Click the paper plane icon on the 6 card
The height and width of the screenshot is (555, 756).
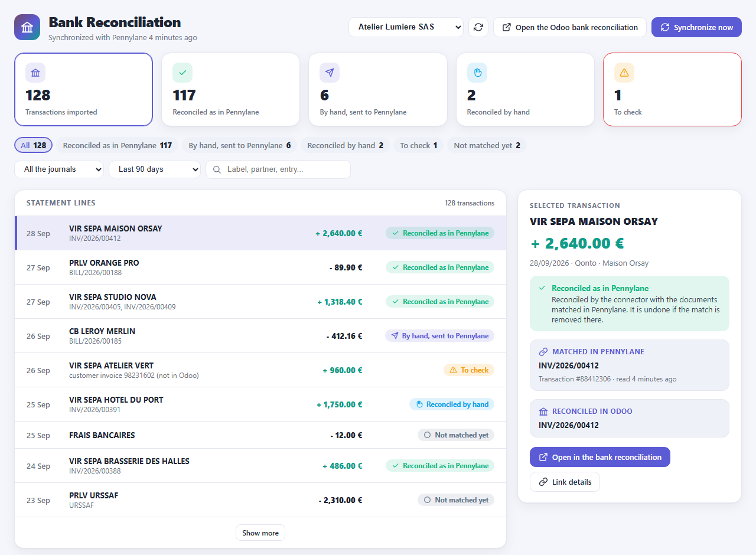coord(330,73)
